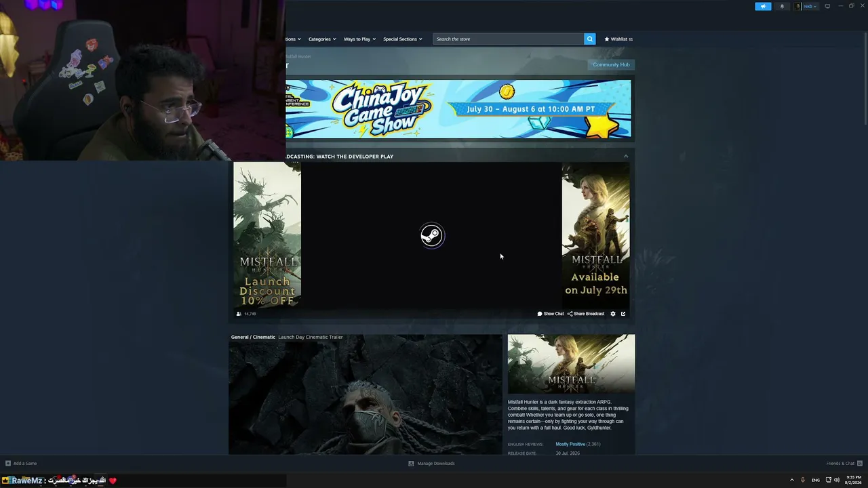
Task: Click the Steam store search magnifier button
Action: click(x=590, y=39)
